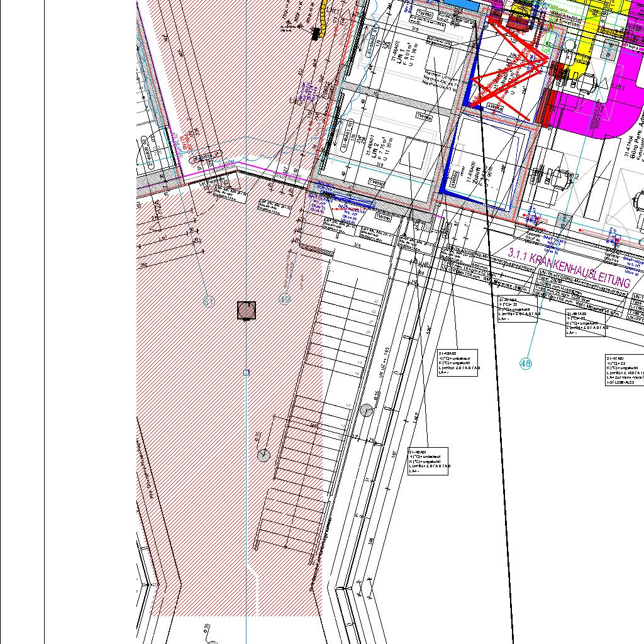
Task: Click grid axis bubble 51
Action: [x=209, y=302]
